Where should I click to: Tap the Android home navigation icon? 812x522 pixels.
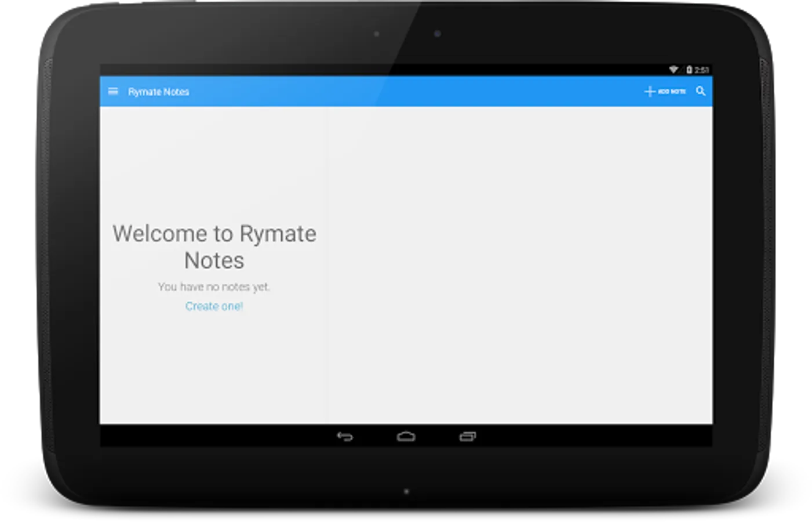(406, 437)
